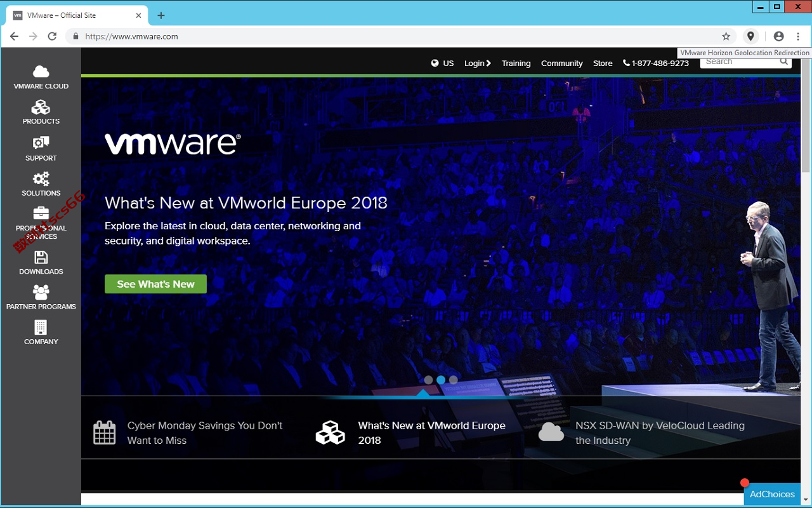The height and width of the screenshot is (508, 812).
Task: Click the phone number 1-877-486-9273
Action: click(656, 63)
